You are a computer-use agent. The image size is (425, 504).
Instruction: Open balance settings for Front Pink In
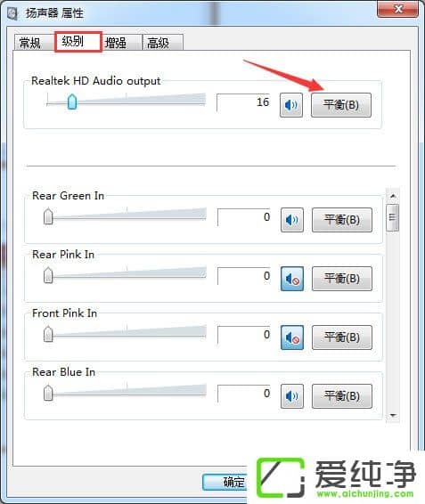point(342,337)
